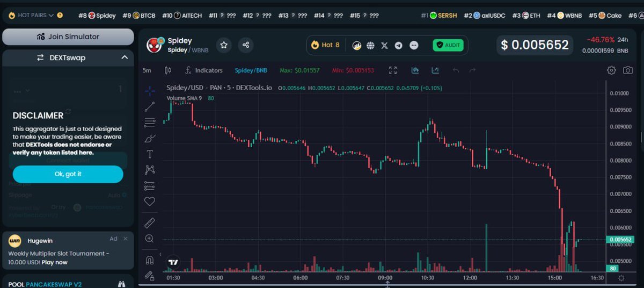Click the $ 0.005652 price display
Screen dimensions: 644x288
[535, 45]
